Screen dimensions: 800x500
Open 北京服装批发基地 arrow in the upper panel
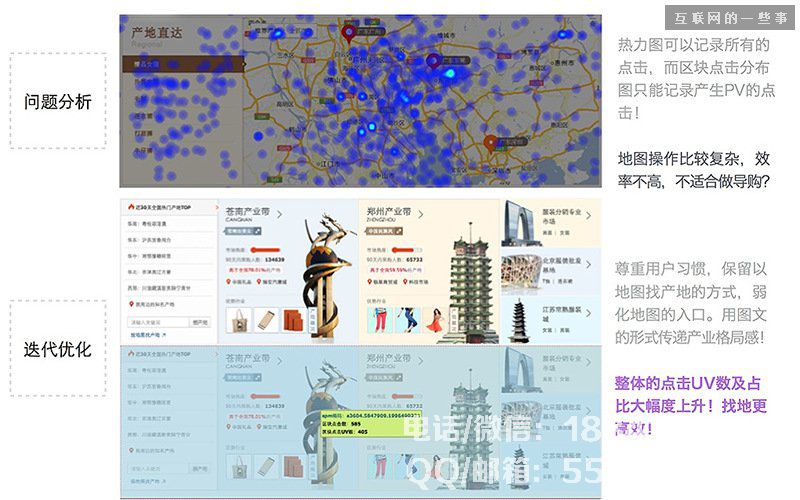click(x=588, y=265)
